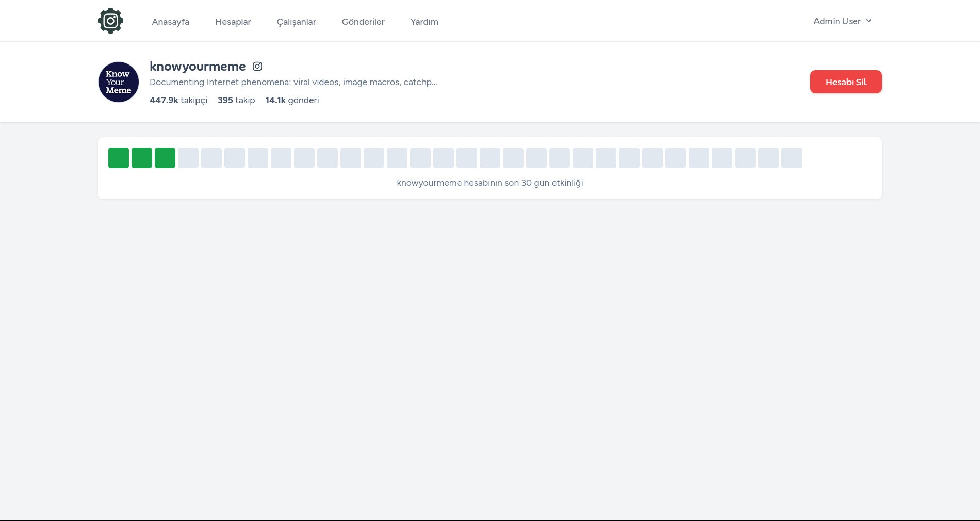Click the red Hesabı Sil button
This screenshot has height=521, width=980.
[x=846, y=82]
